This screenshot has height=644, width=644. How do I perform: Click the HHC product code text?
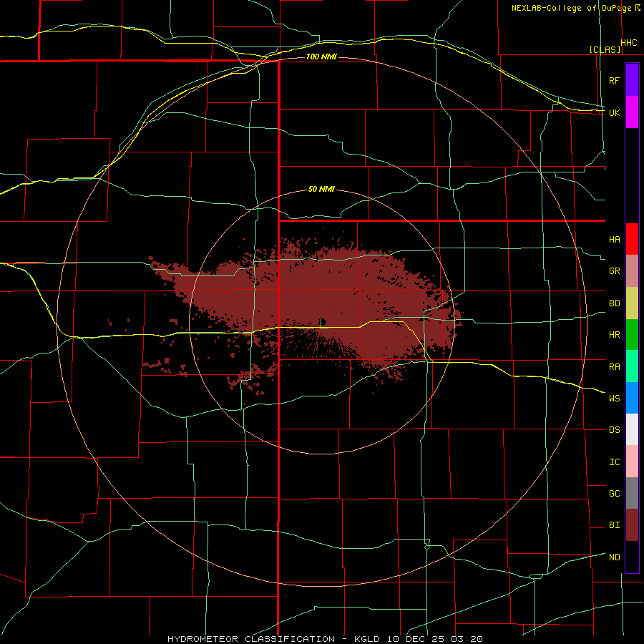click(629, 43)
